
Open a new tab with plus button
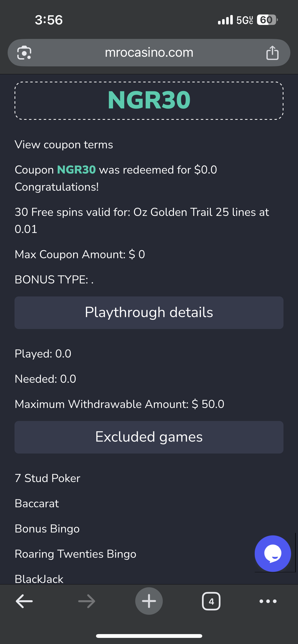tap(149, 601)
